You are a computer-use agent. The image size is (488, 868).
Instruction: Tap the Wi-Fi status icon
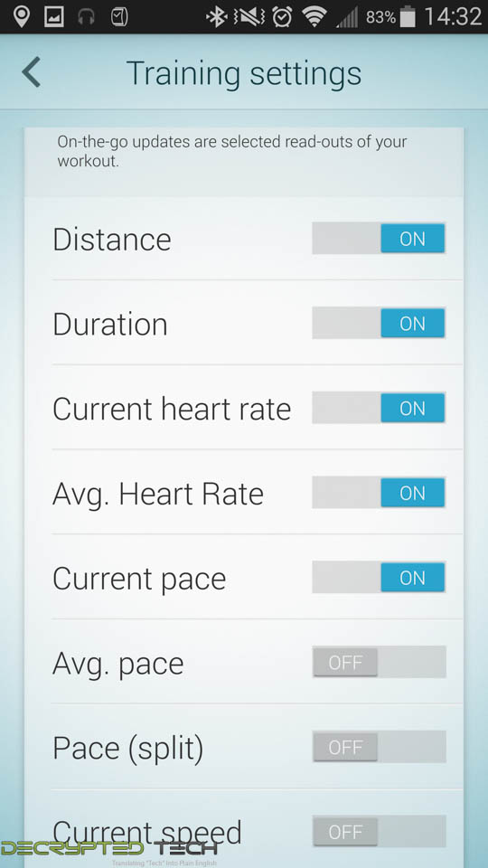tap(314, 17)
